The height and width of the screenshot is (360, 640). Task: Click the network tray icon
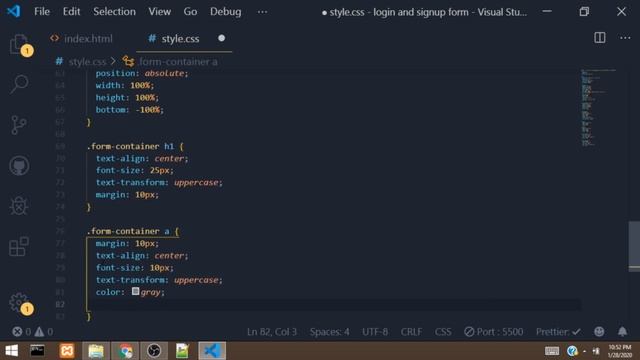pos(596,351)
